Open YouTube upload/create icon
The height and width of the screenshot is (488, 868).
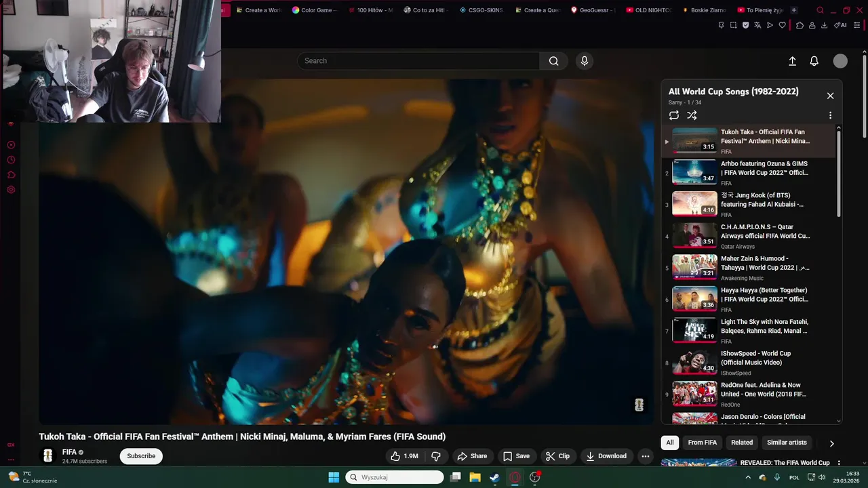[792, 61]
